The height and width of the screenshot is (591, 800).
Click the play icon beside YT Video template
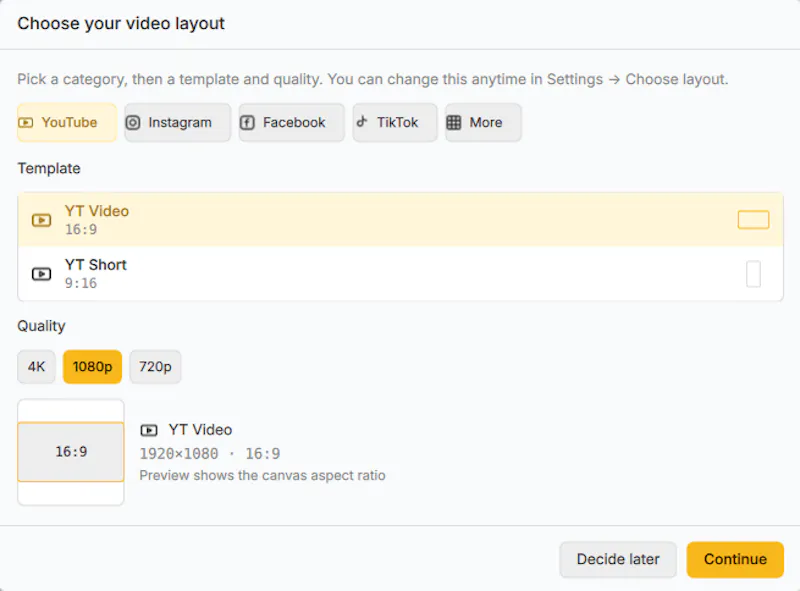(x=41, y=220)
